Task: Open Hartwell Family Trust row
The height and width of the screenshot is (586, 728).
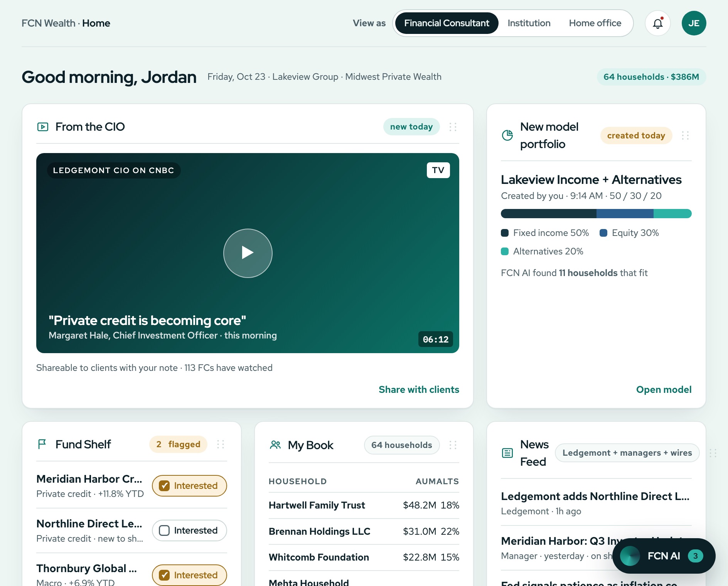Action: (364, 505)
